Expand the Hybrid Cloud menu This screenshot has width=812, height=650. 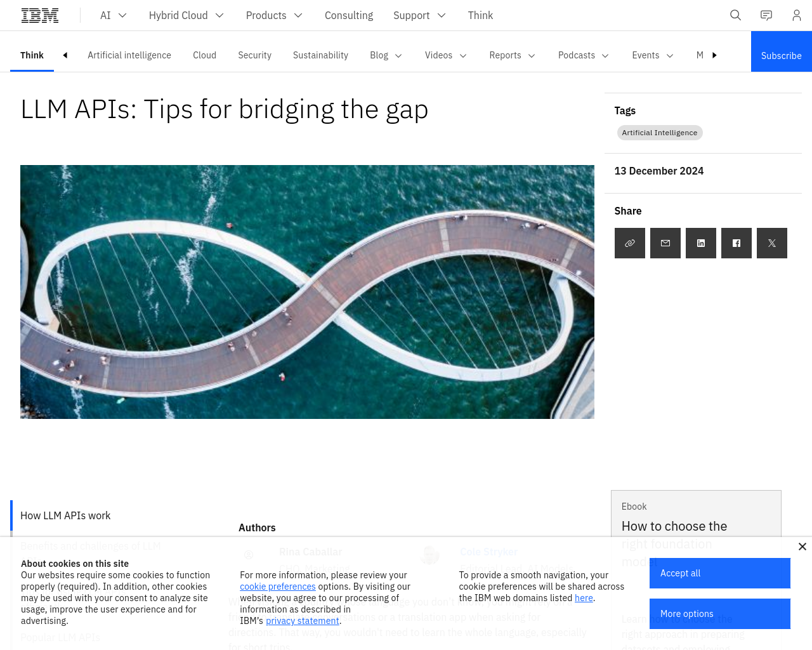pyautogui.click(x=187, y=15)
